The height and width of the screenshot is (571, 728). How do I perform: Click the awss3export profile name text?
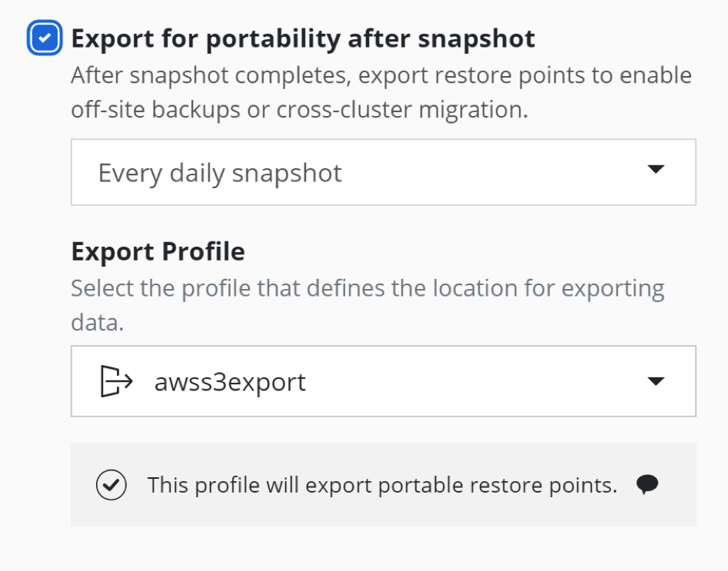pos(230,382)
